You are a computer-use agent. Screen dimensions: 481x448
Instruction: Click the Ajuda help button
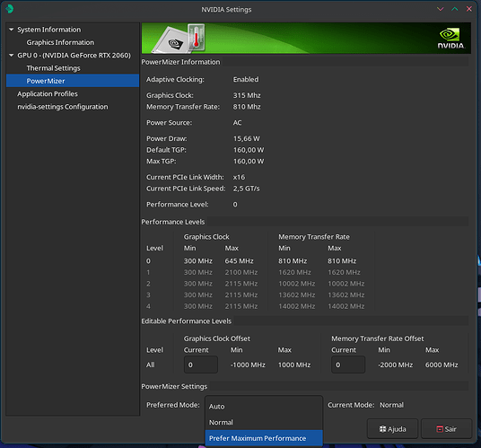coord(392,428)
